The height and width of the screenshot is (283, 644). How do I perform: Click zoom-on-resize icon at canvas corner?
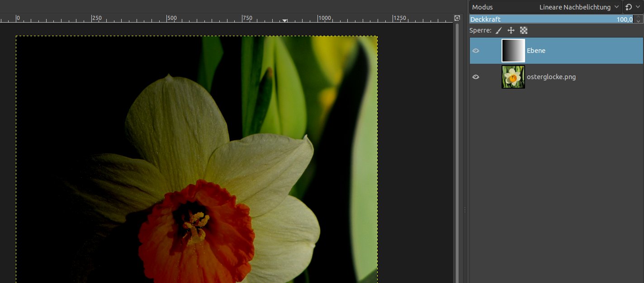click(x=457, y=18)
